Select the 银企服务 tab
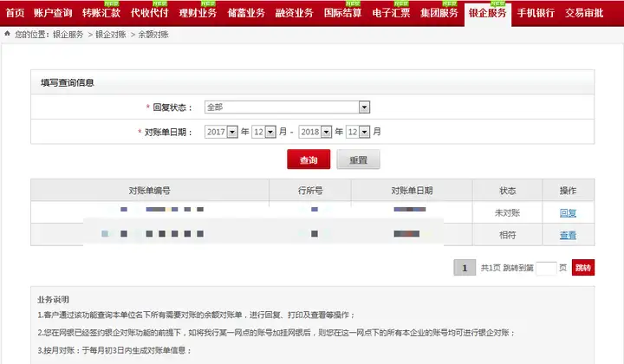624x364 pixels. (487, 13)
